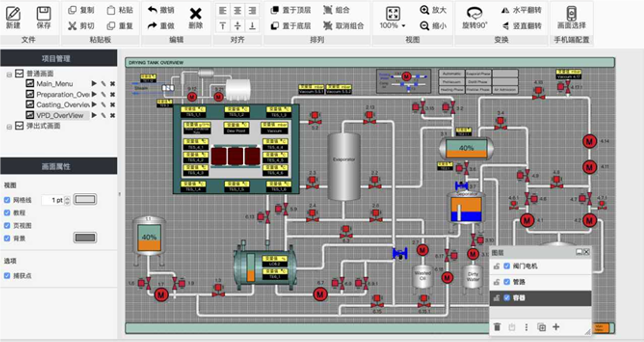Rotate selection with 旋转90°
The image size is (644, 342).
[x=475, y=18]
